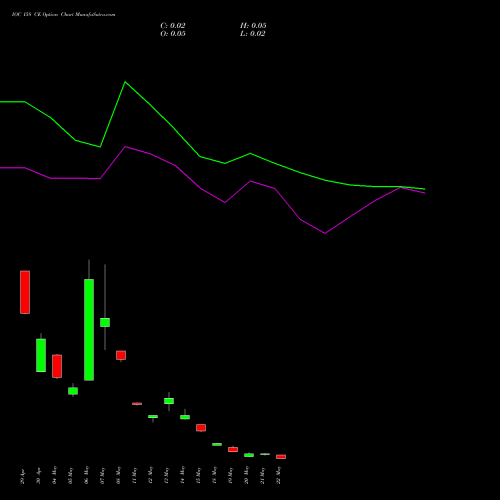
Task: Click the peak of the green indicator line
Action: point(125,82)
